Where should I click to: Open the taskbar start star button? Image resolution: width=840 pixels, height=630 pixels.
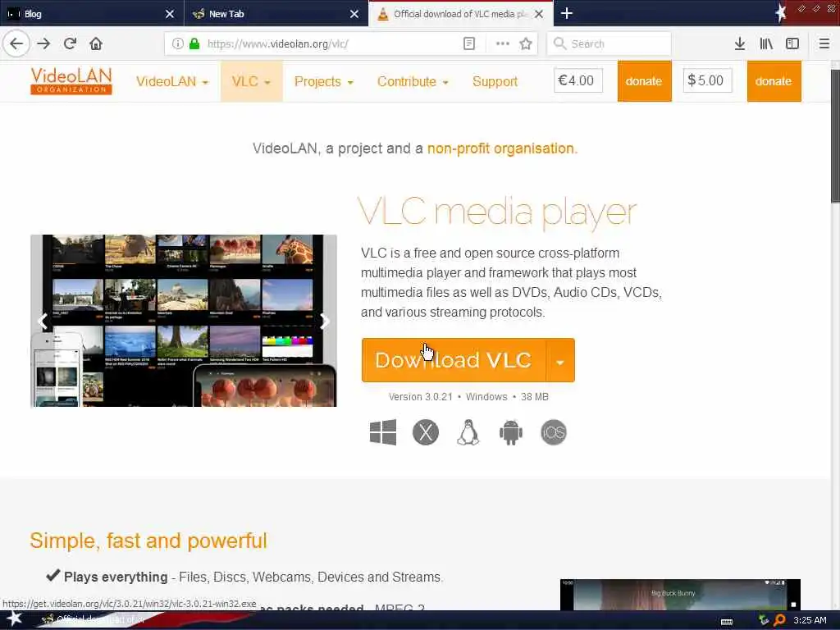(x=14, y=619)
